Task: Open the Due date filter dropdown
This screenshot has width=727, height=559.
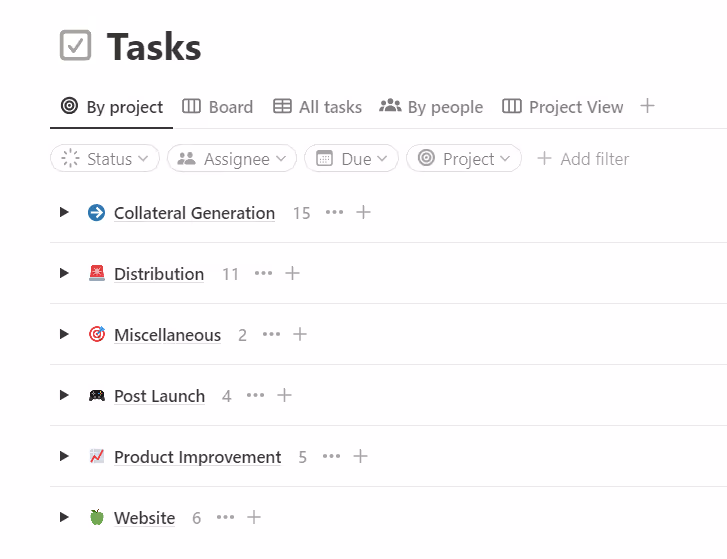Action: (351, 159)
